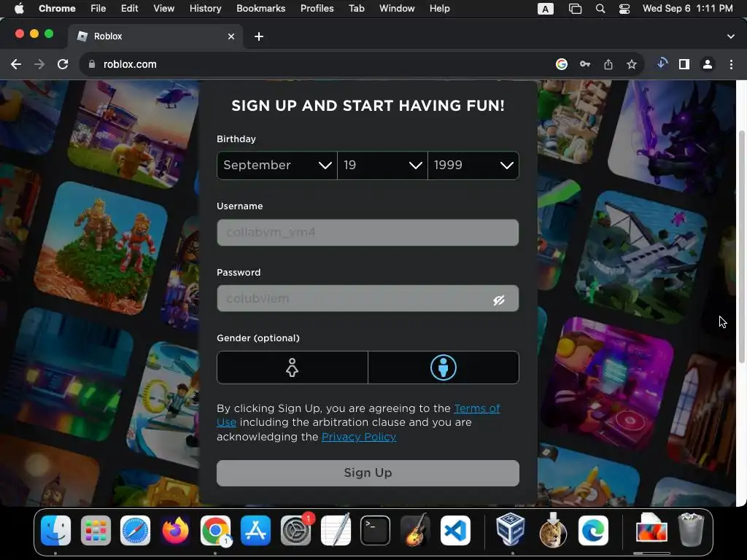
Task: Open the History menu
Action: [205, 8]
